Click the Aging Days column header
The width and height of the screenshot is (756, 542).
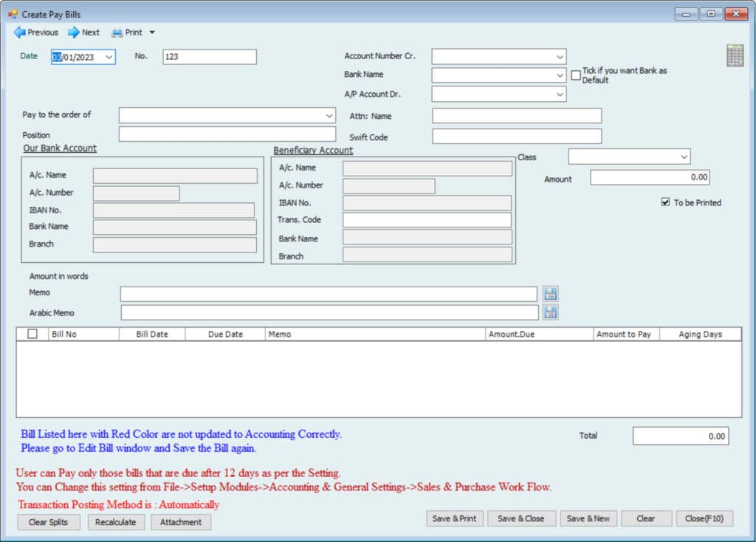point(700,335)
